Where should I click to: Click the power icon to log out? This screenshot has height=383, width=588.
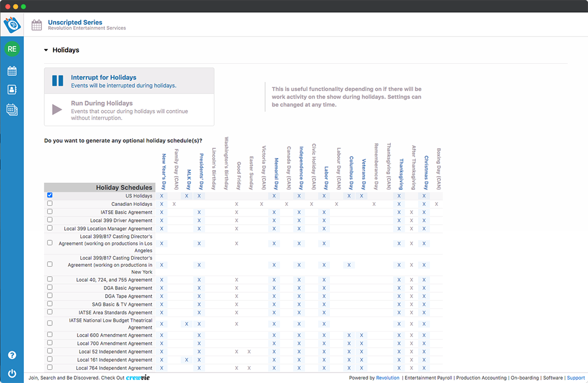(x=12, y=373)
